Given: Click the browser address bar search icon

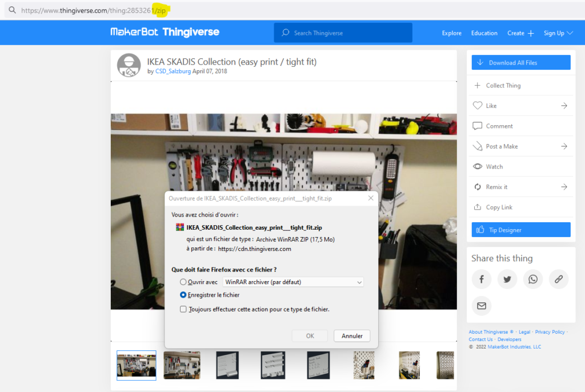Looking at the screenshot, I should tap(13, 10).
